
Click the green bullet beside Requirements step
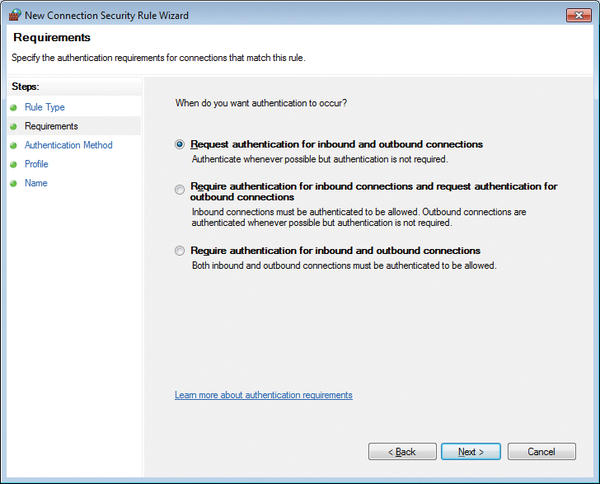[x=14, y=126]
